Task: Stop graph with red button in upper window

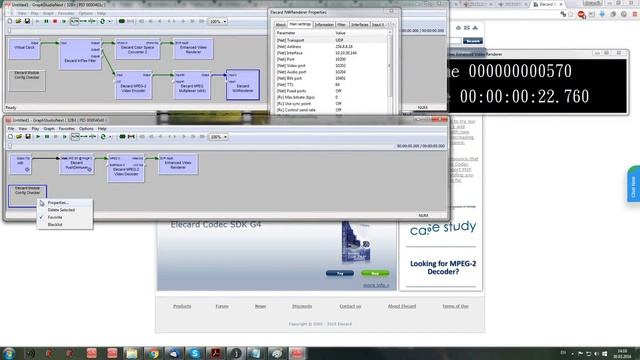Action: [x=55, y=21]
